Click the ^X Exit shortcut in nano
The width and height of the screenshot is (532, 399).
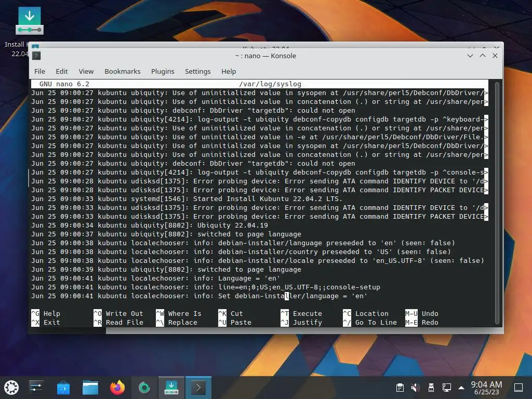[46, 323]
